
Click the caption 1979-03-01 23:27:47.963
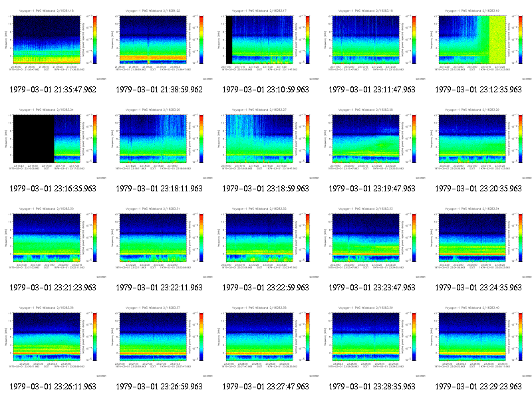[x=265, y=387]
